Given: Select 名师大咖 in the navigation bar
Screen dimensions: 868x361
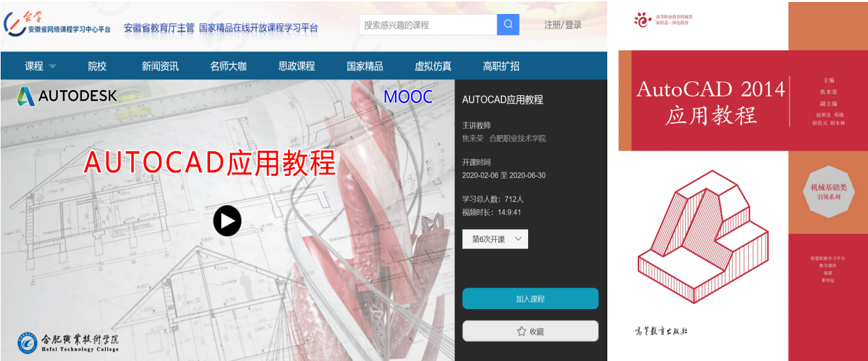Looking at the screenshot, I should click(x=228, y=66).
